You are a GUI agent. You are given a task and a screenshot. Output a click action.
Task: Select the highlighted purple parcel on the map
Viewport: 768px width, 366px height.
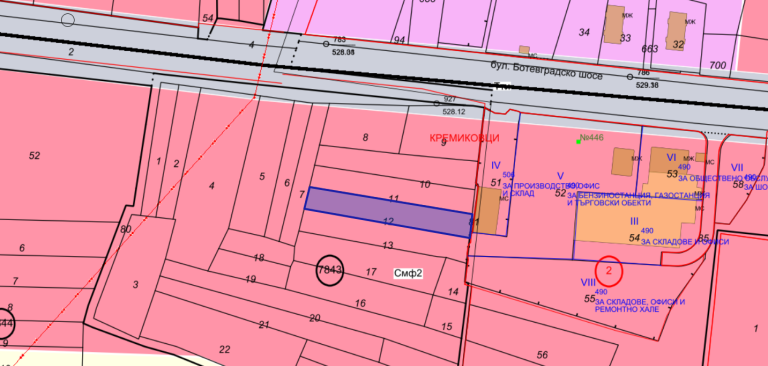[388, 212]
